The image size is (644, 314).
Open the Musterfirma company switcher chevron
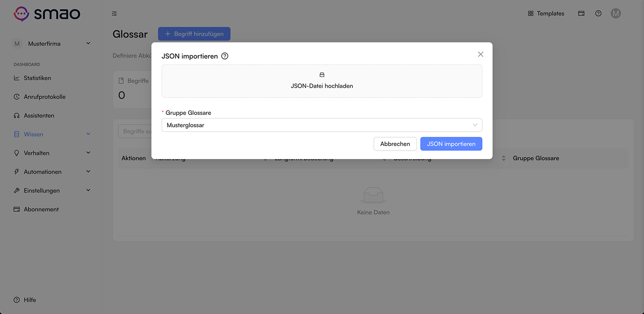[88, 44]
